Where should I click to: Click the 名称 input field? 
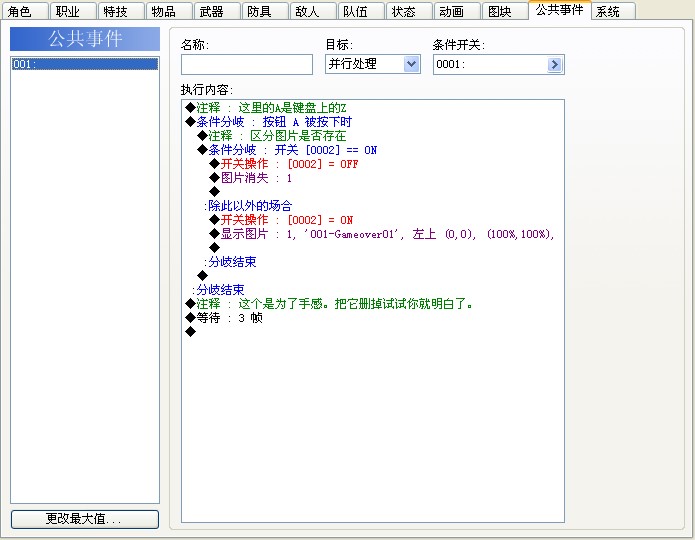tap(247, 64)
